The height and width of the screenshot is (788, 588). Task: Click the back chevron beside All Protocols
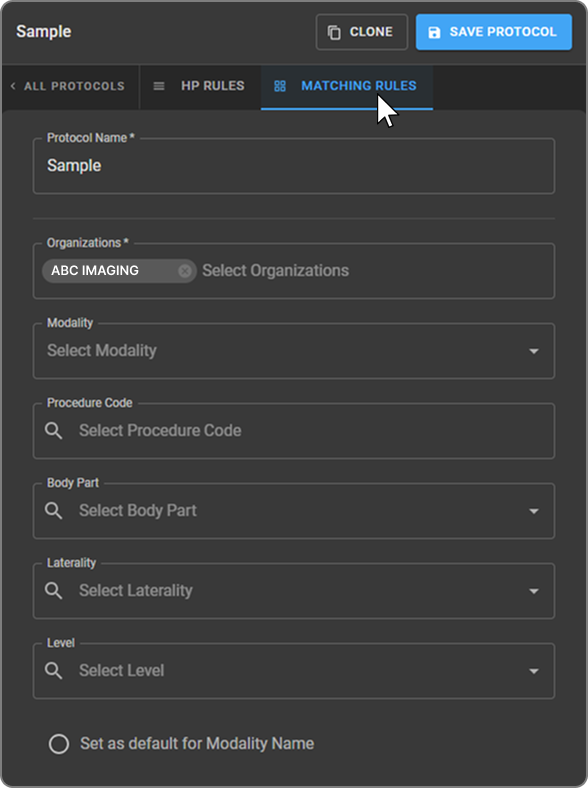coord(13,86)
